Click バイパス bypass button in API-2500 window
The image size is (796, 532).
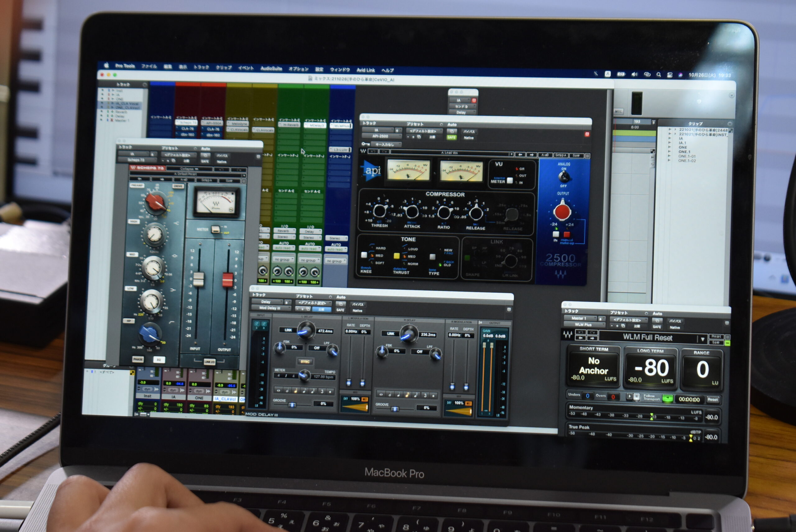click(469, 131)
